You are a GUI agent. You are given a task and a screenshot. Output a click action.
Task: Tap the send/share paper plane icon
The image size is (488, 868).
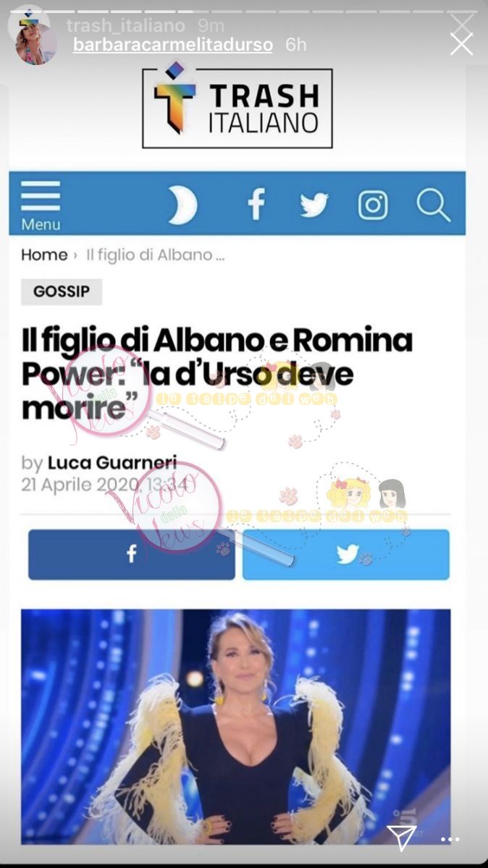pyautogui.click(x=400, y=837)
